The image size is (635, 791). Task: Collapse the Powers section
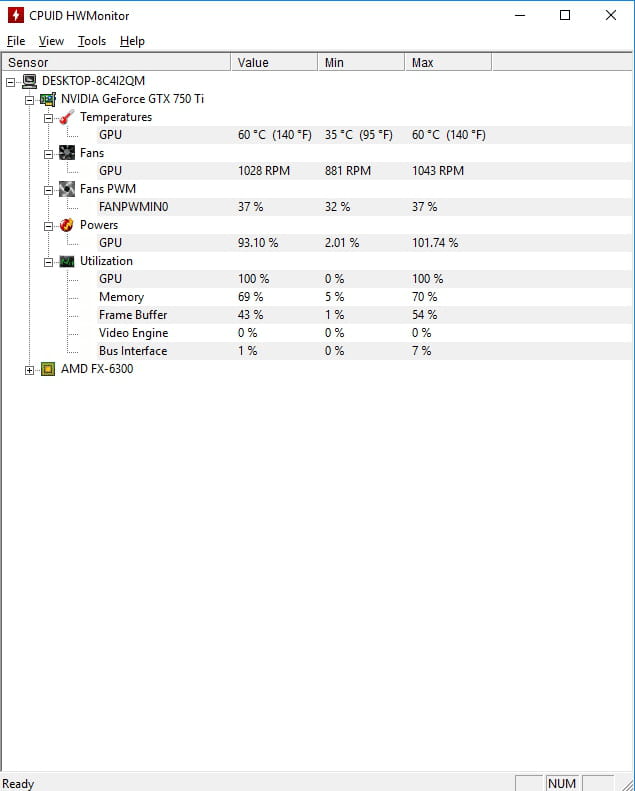point(48,226)
